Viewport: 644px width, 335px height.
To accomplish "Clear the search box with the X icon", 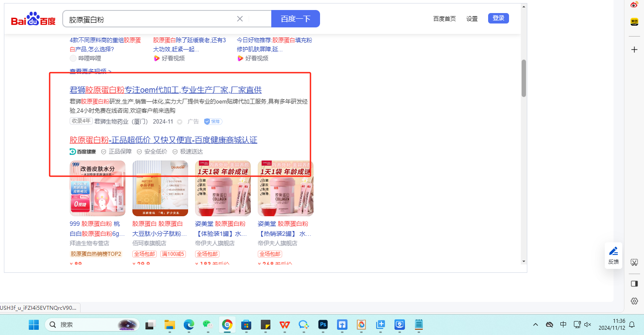I will (x=240, y=19).
